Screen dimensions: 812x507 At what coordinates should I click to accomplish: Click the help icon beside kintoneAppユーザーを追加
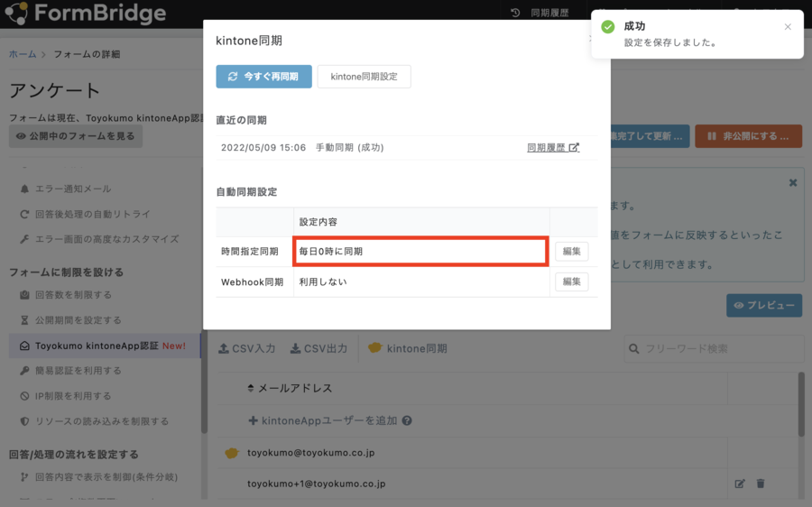[x=407, y=420]
